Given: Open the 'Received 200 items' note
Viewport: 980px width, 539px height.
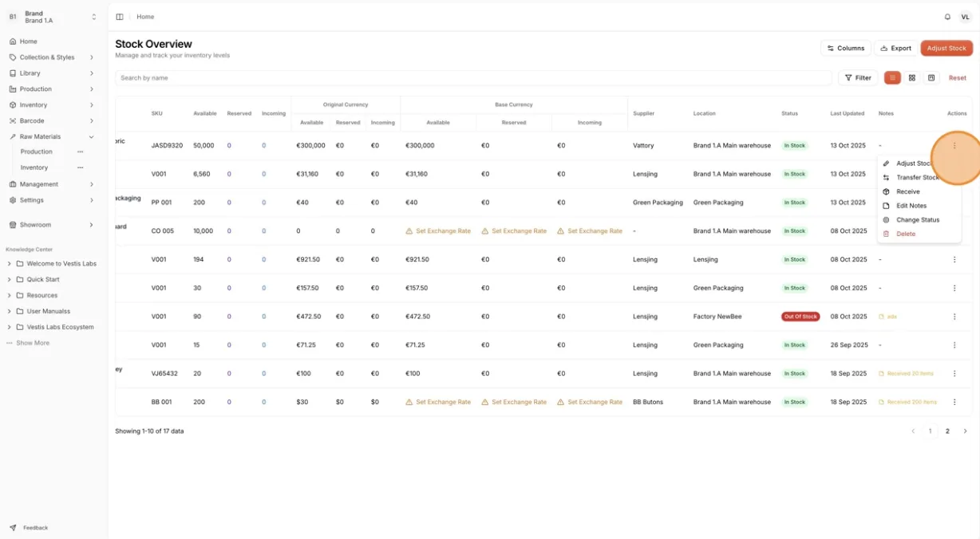Looking at the screenshot, I should click(907, 403).
